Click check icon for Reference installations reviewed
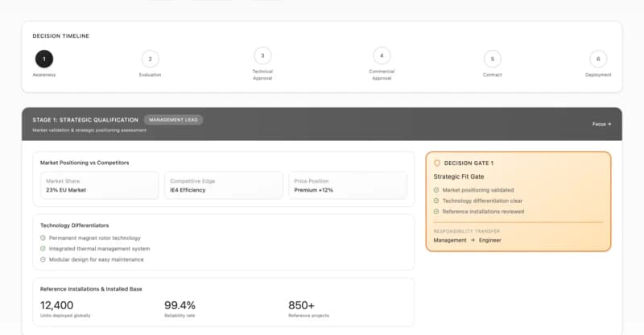This screenshot has height=335, width=644. tap(436, 211)
